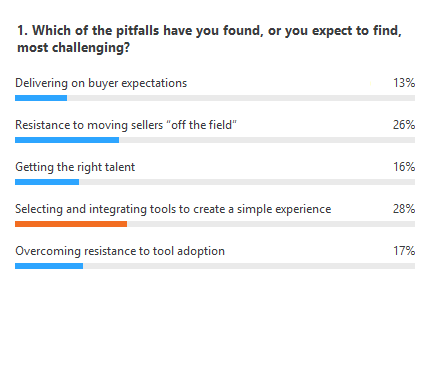Choose 'Overcoming resistance to tool adoption' option
This screenshot has height=381, width=435.
click(120, 251)
